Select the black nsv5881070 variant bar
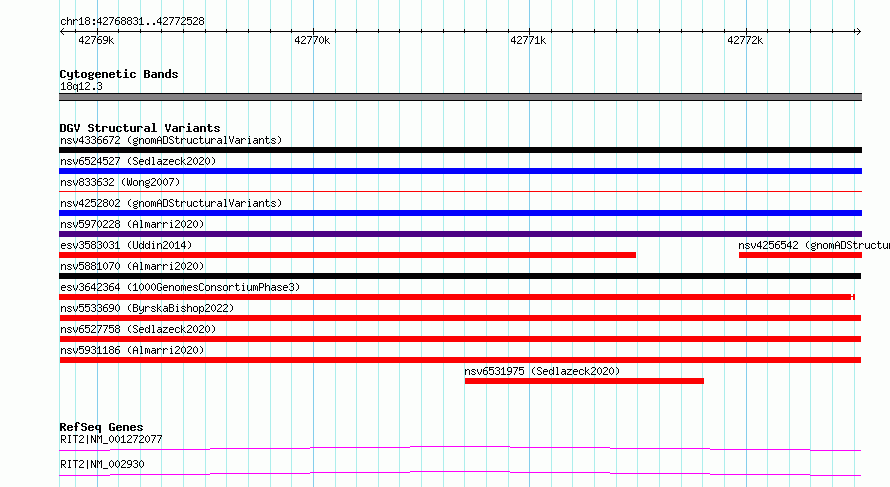This screenshot has height=487, width=890. pos(460,276)
